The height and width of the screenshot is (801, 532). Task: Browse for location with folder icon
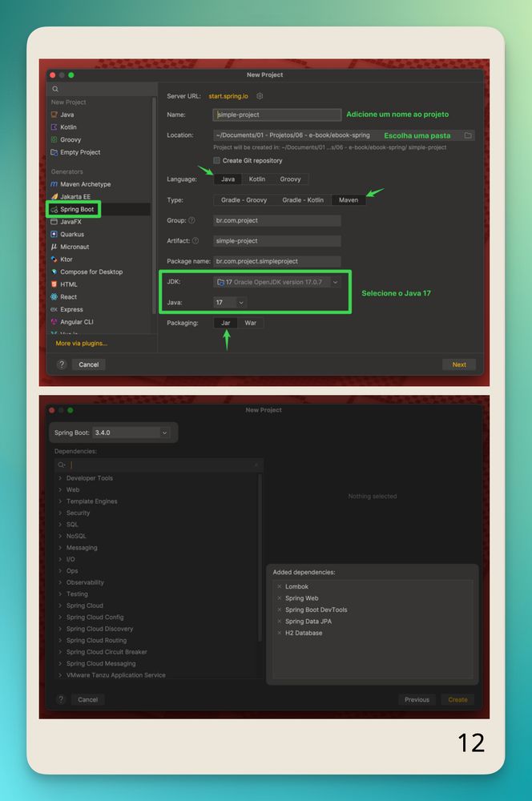(468, 135)
